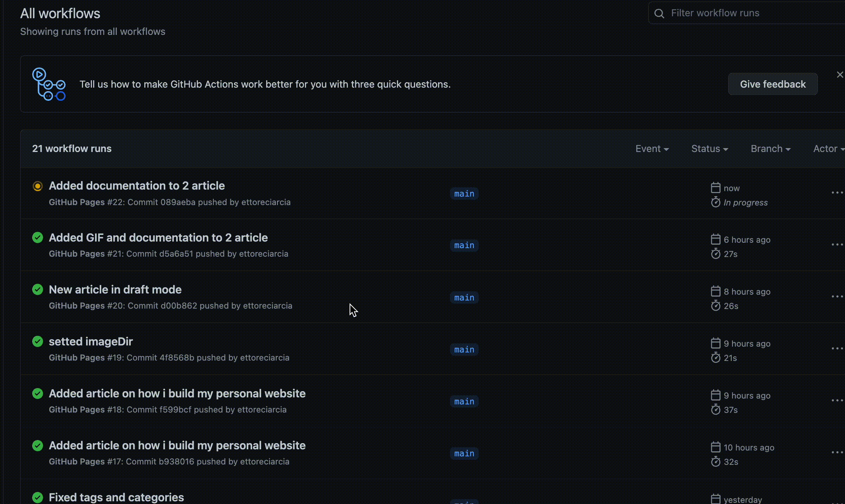Open run #17 'Added article on how i build' title
Viewport: 845px width, 504px height.
tap(177, 445)
